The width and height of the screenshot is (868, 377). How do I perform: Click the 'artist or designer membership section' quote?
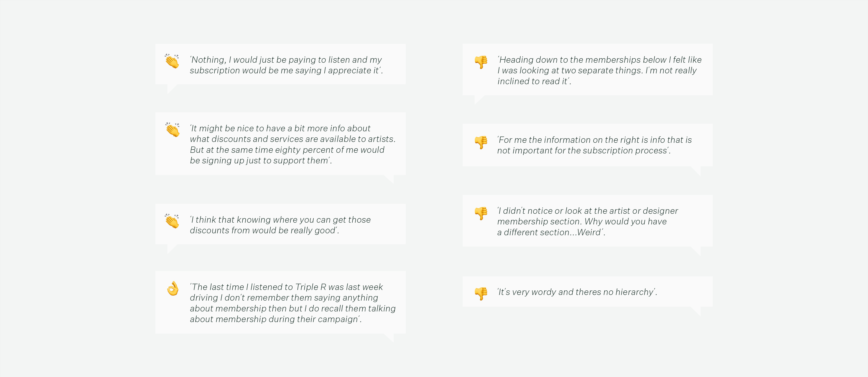click(588, 221)
